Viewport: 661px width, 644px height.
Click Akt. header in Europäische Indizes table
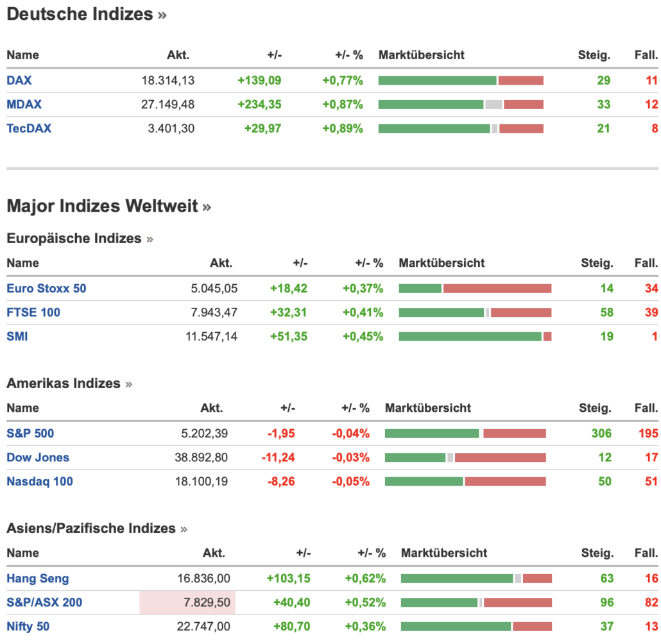(x=221, y=263)
